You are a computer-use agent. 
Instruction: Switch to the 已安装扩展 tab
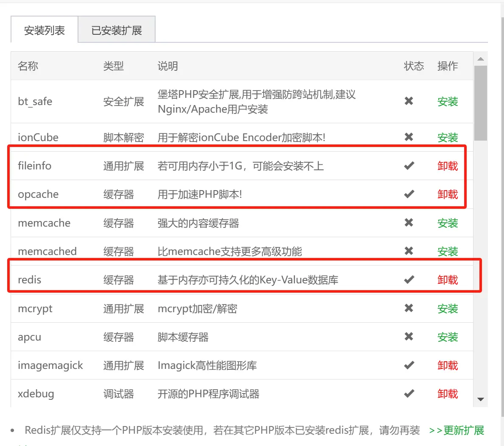[117, 30]
